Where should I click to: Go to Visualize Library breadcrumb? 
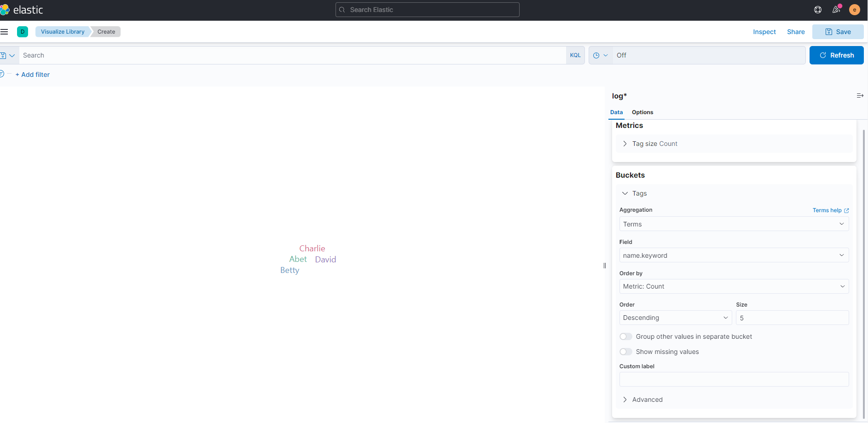[x=63, y=32]
